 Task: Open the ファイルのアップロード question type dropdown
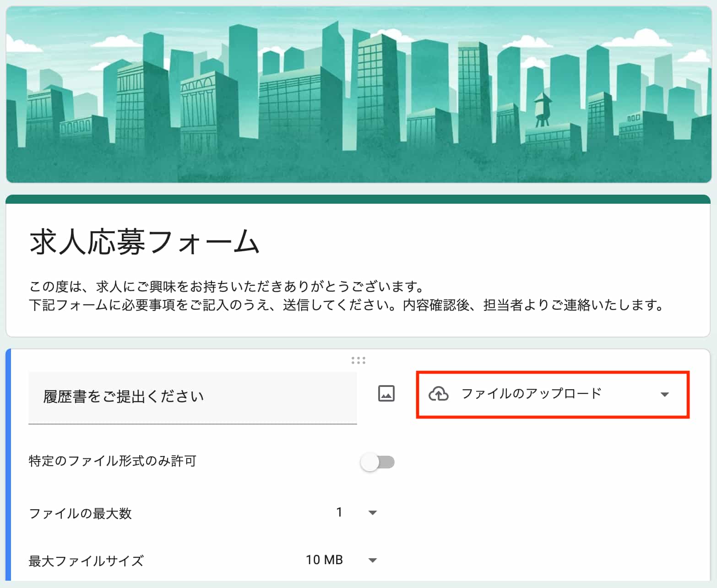click(x=553, y=394)
